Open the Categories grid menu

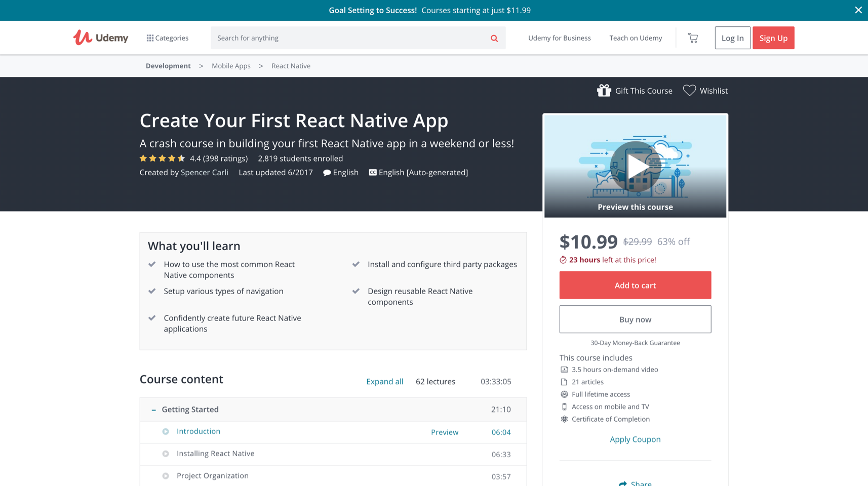(x=168, y=38)
